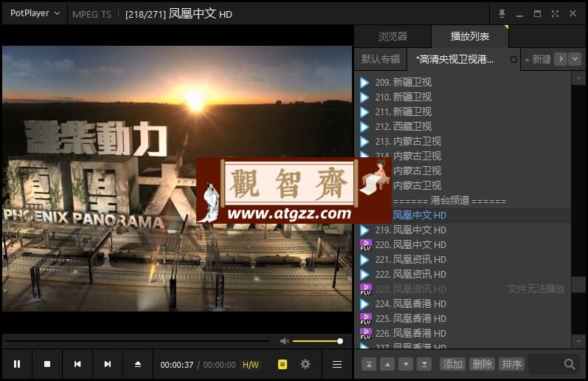The image size is (588, 381).
Task: Toggle the yellow playlist panel button
Action: point(283,364)
